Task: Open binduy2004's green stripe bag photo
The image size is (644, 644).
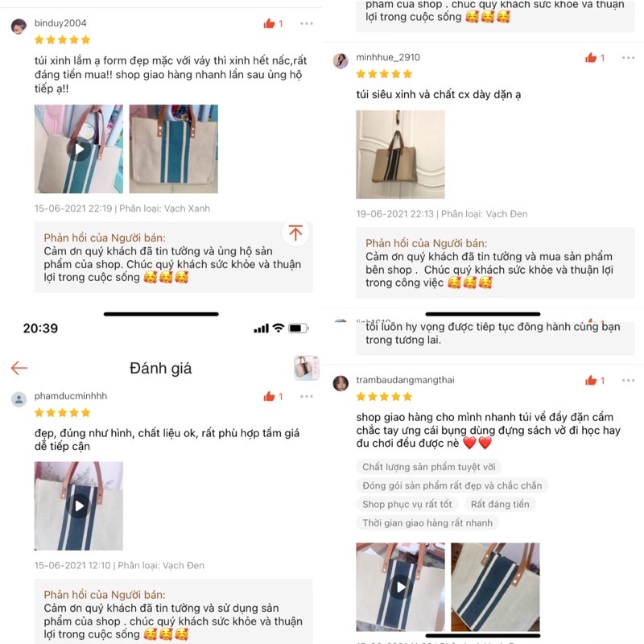Action: (174, 149)
